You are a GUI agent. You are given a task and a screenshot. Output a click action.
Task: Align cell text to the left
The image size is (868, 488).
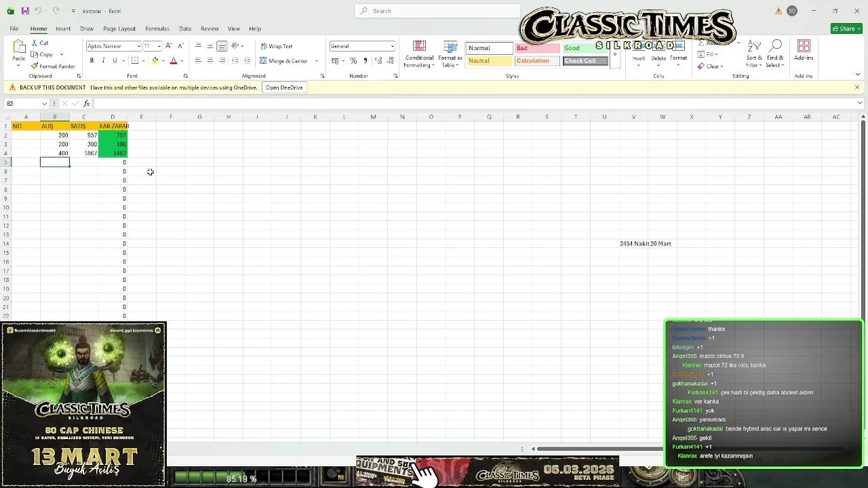tap(198, 60)
